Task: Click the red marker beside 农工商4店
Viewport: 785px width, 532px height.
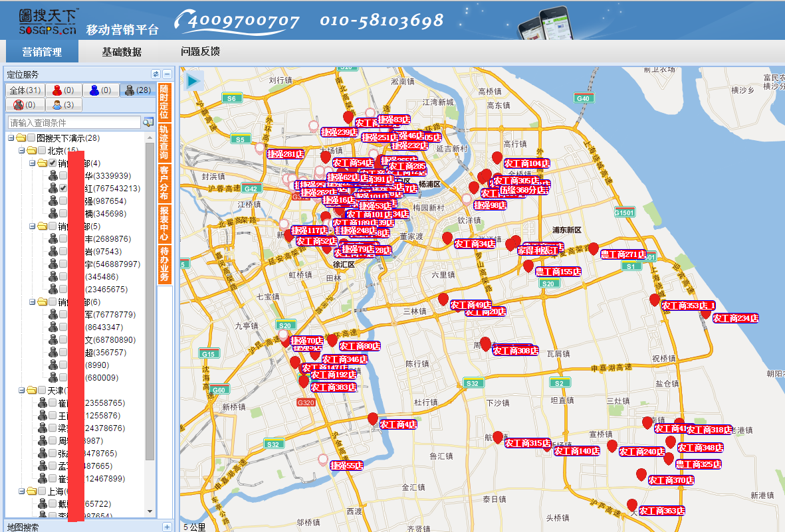Action: (372, 419)
